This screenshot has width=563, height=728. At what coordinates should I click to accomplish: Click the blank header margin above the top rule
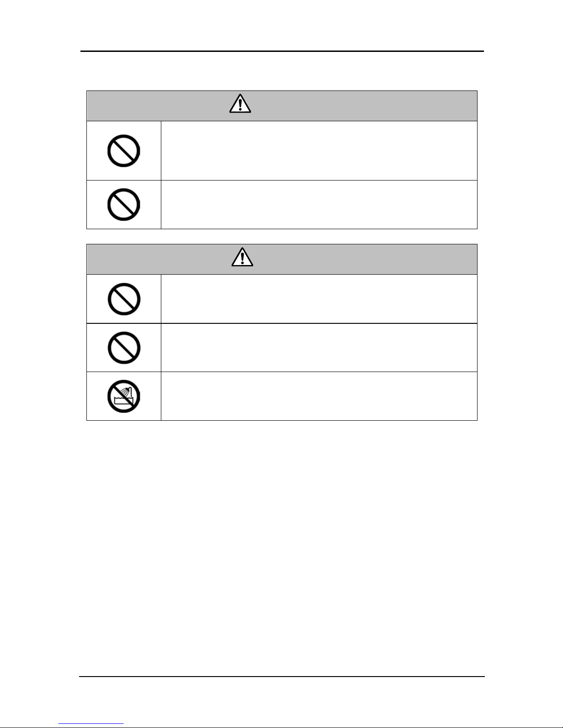pyautogui.click(x=282, y=25)
